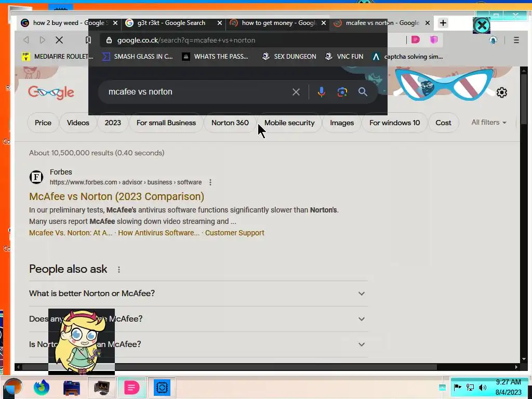View site lock information
The height and width of the screenshot is (399, 532).
pyautogui.click(x=109, y=41)
